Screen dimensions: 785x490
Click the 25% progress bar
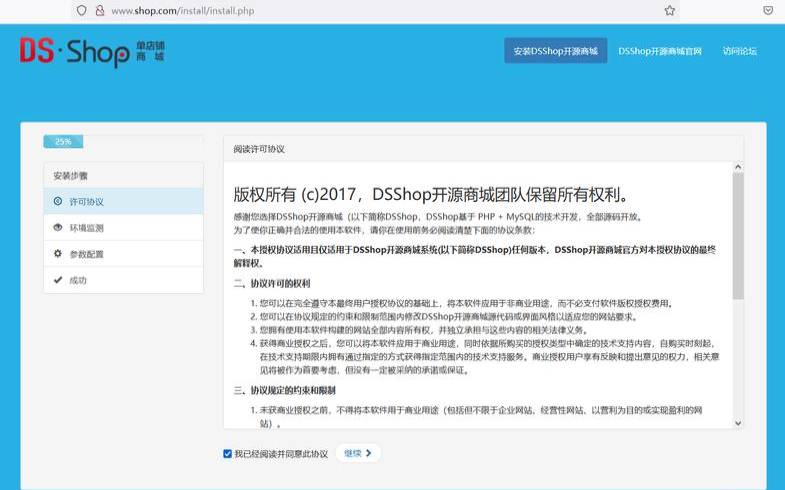pos(63,142)
